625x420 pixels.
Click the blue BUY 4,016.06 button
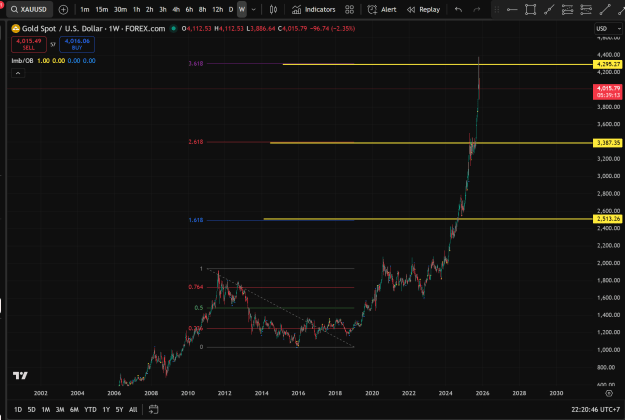pyautogui.click(x=77, y=44)
